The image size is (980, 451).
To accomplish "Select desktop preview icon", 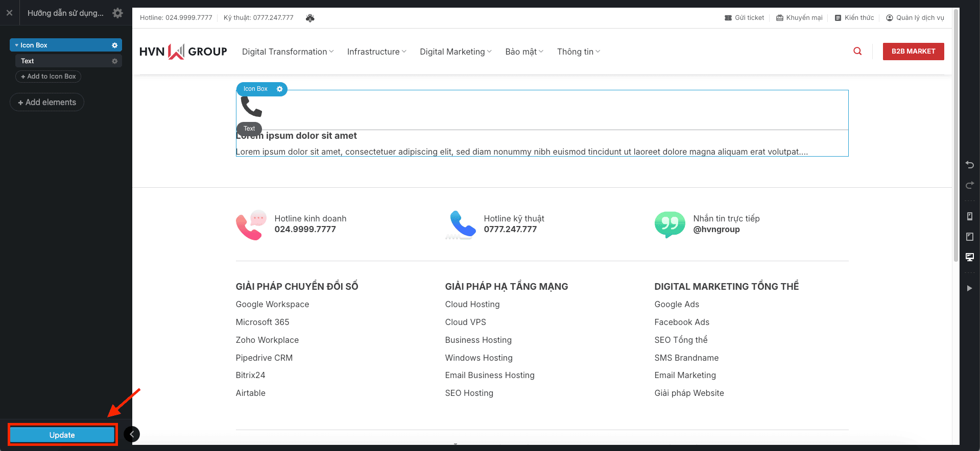I will coord(969,257).
